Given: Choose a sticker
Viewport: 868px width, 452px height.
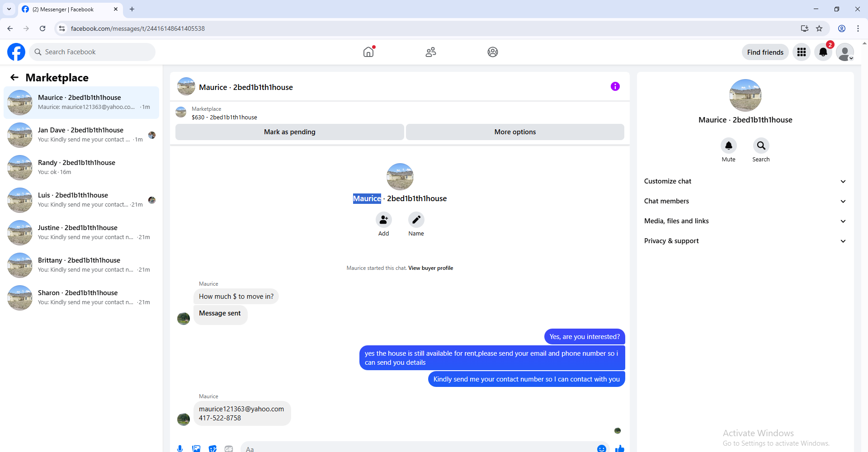Looking at the screenshot, I should (x=212, y=448).
